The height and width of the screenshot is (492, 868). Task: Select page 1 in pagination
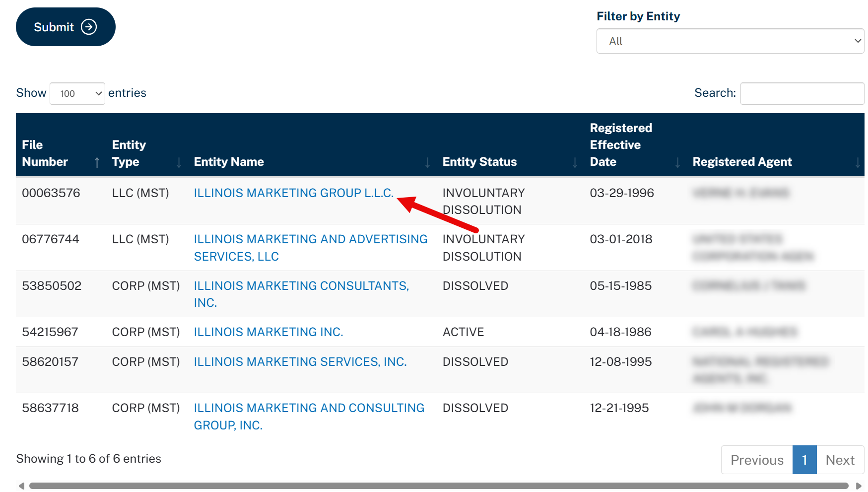(x=804, y=460)
